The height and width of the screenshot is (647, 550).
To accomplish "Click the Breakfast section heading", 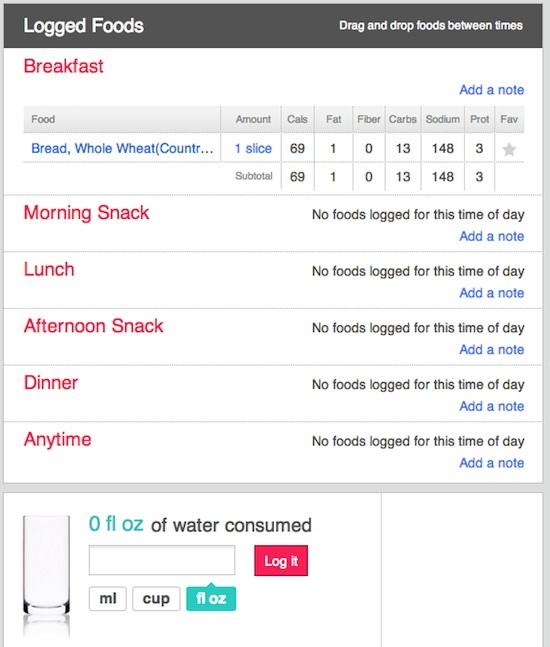I will pos(64,66).
